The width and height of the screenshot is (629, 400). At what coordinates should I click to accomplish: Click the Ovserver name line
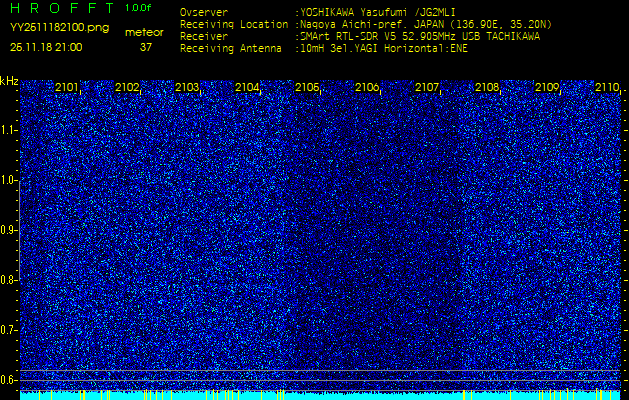pyautogui.click(x=318, y=13)
